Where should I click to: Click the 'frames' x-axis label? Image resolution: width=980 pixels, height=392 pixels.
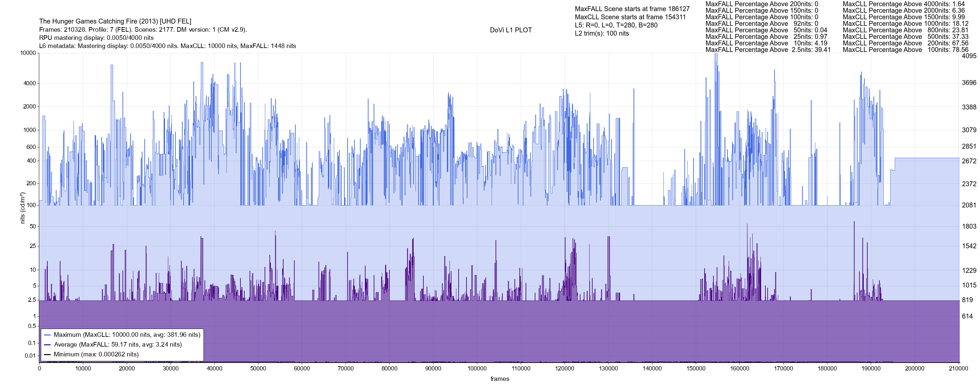coord(499,379)
